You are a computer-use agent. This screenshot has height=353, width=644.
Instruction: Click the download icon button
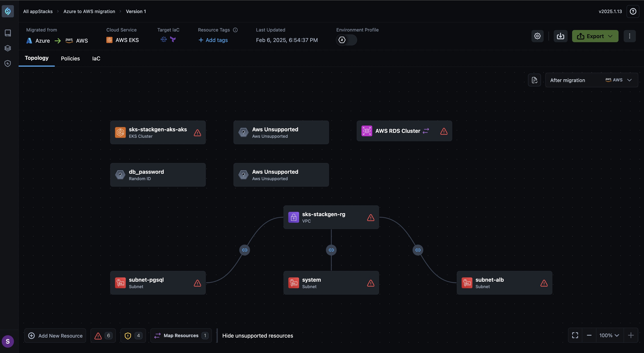click(561, 36)
